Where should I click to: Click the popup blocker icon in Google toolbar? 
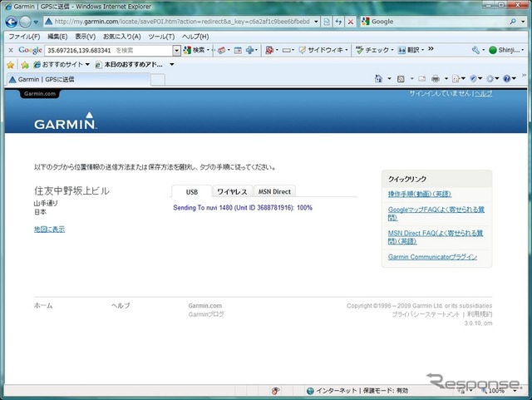coord(269,50)
